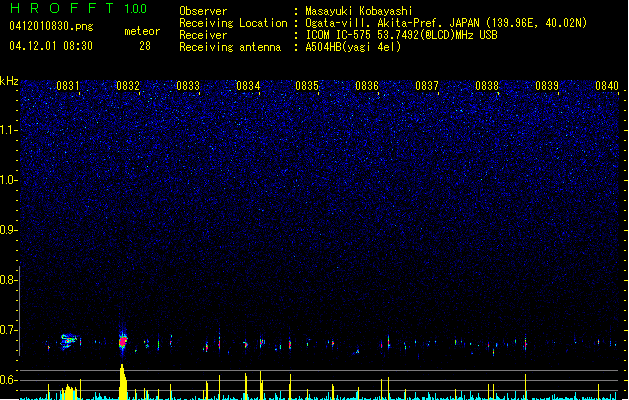Click the 0834 time axis marker
The width and height of the screenshot is (629, 400).
point(248,86)
